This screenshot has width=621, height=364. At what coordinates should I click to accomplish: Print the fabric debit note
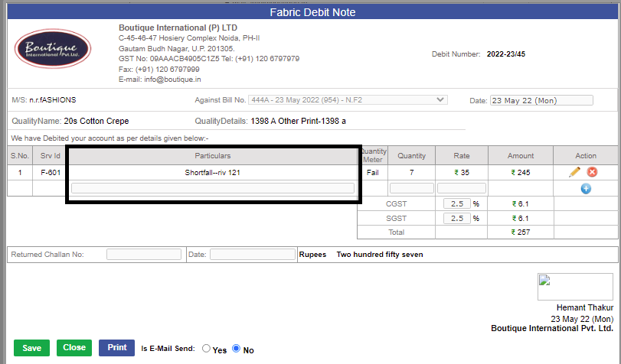point(117,347)
